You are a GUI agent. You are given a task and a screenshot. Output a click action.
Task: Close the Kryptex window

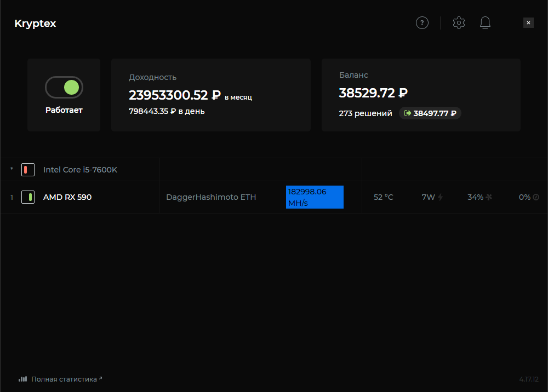[x=528, y=22]
